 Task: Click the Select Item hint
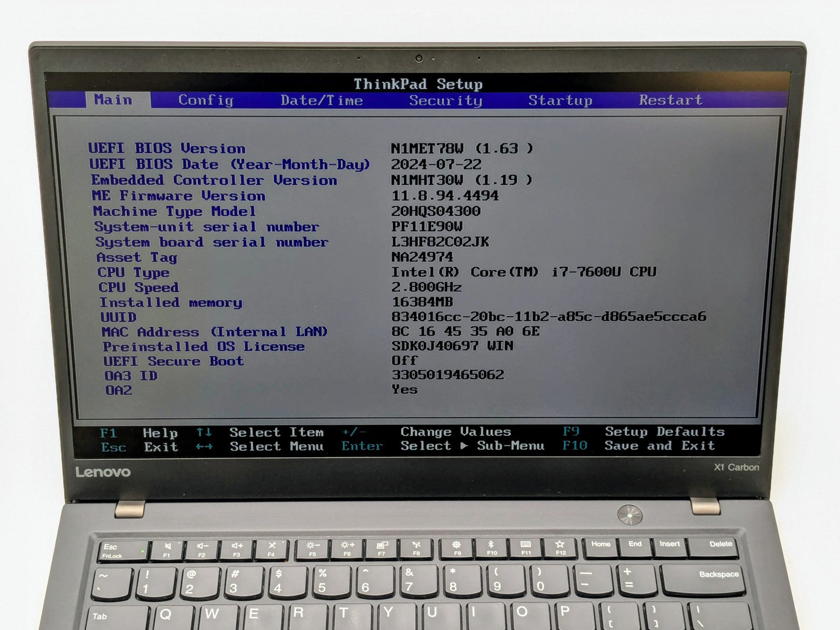click(x=277, y=433)
